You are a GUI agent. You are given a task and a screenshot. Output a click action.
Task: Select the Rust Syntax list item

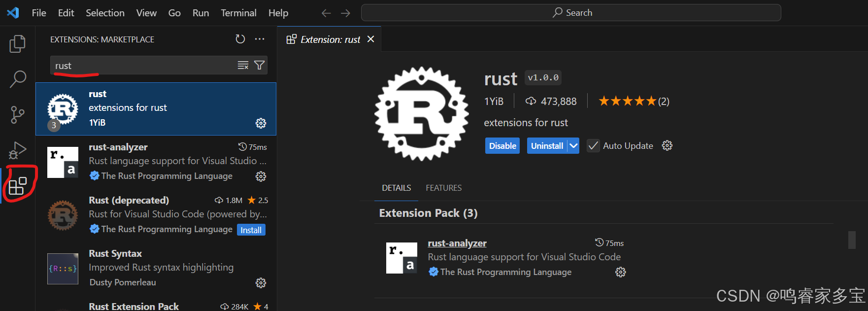click(x=156, y=268)
